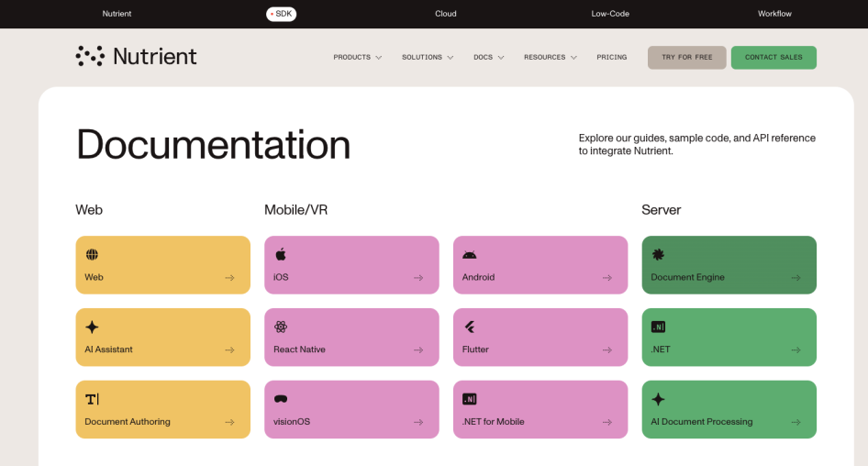
Task: Click the sparkle icon on AI Document Processing
Action: [658, 399]
